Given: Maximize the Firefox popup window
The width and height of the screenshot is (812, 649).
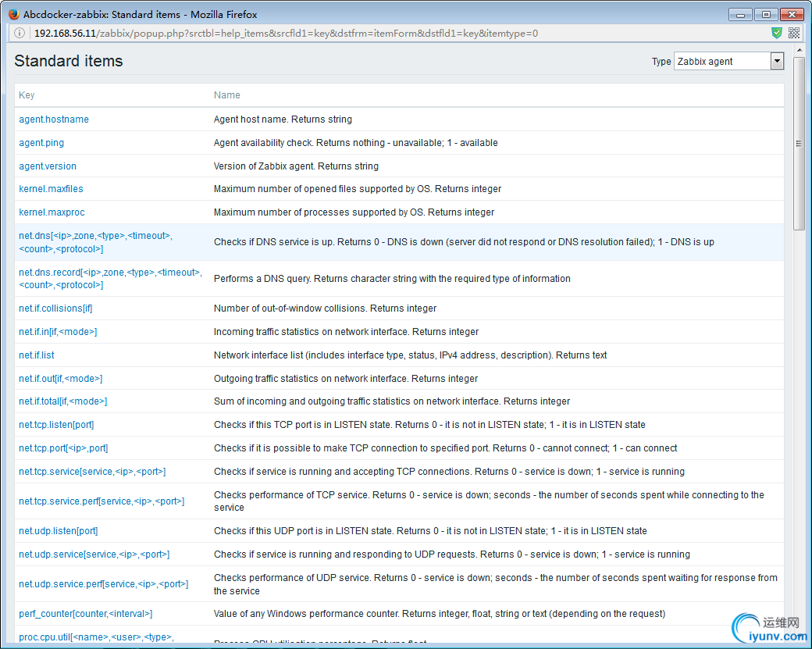Looking at the screenshot, I should point(766,15).
